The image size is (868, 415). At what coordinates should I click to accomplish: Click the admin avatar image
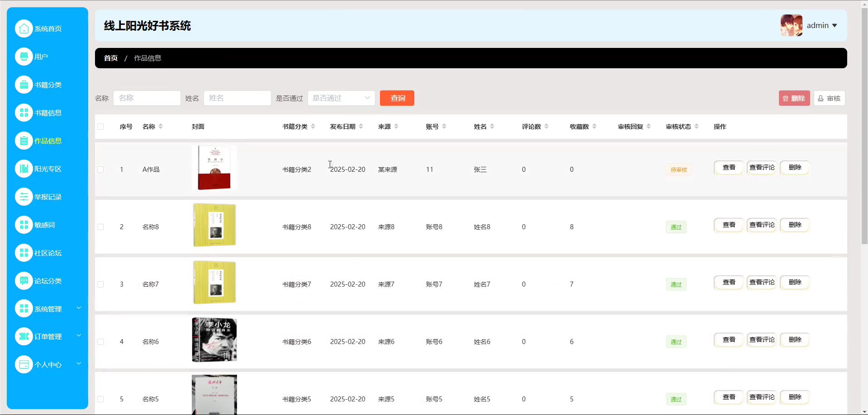791,25
